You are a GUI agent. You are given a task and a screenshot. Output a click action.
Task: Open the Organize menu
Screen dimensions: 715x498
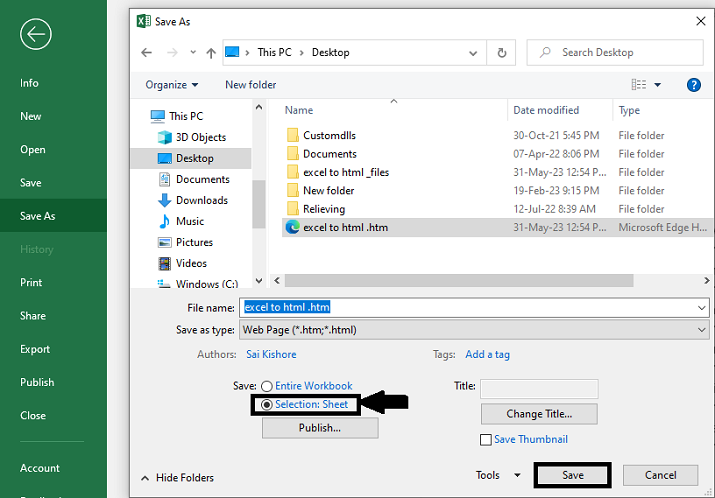click(x=171, y=85)
